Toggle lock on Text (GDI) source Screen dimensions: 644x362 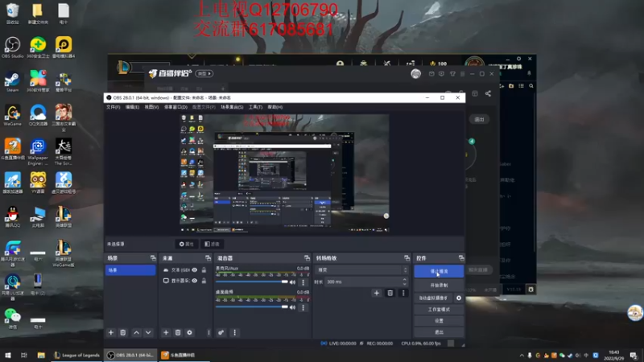[x=204, y=270]
